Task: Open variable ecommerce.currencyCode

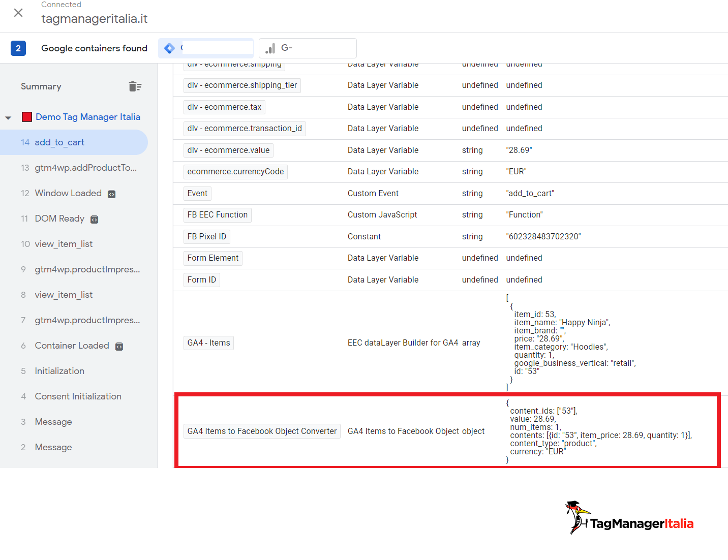Action: [x=235, y=172]
